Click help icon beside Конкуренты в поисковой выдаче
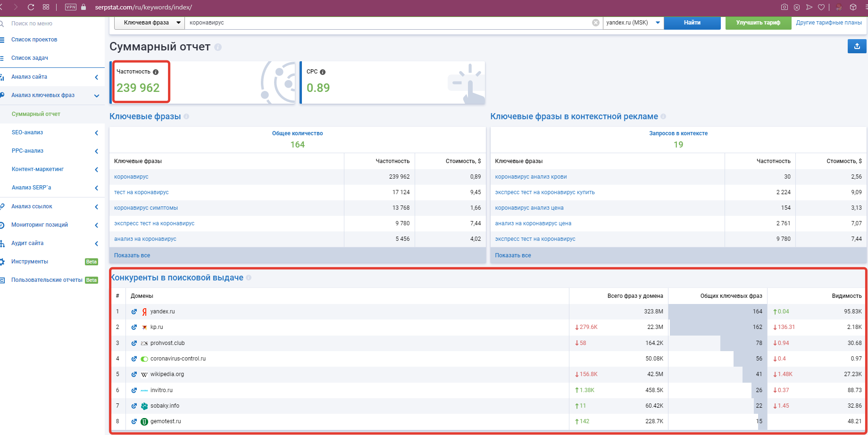The image size is (868, 435). coord(249,278)
